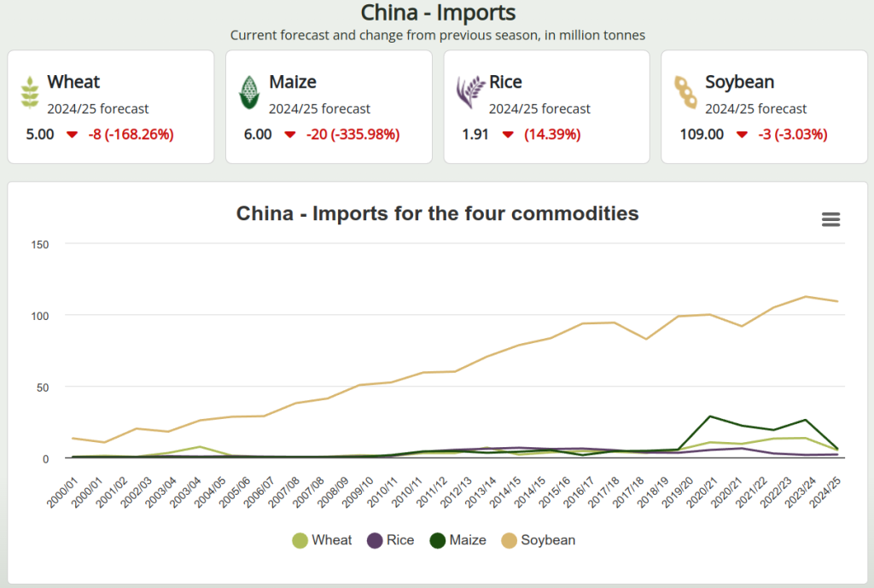Click the red down arrow in Rice card
Screen dimensions: 874x588
508,135
